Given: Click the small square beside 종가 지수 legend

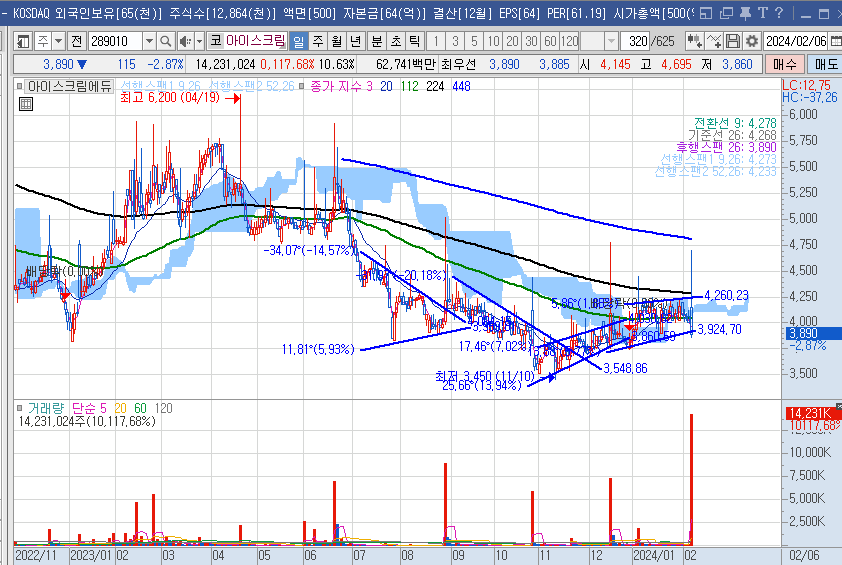Looking at the screenshot, I should coord(301,86).
